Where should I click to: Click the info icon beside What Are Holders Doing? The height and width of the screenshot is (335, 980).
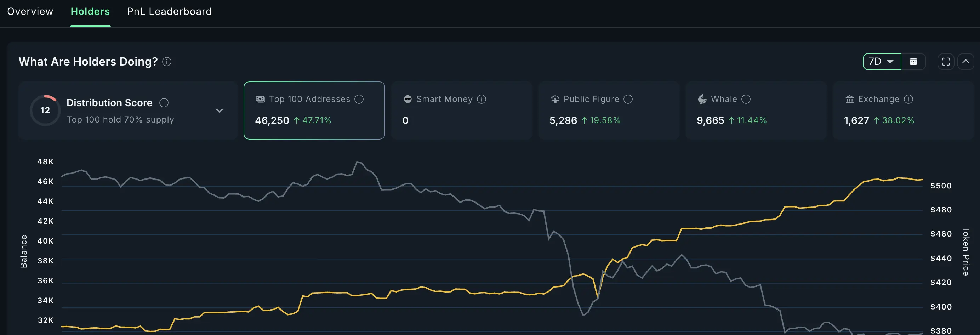click(x=167, y=61)
